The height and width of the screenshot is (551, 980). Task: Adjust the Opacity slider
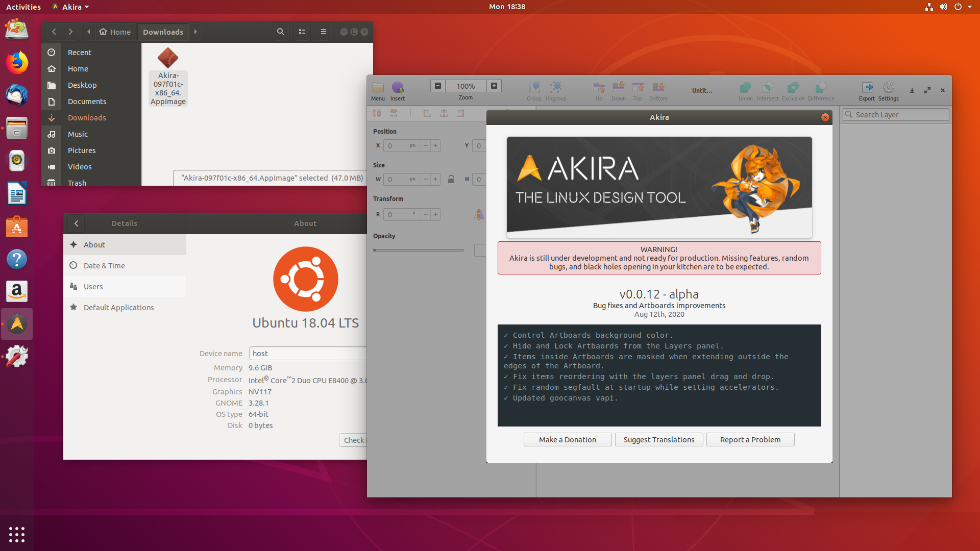419,250
